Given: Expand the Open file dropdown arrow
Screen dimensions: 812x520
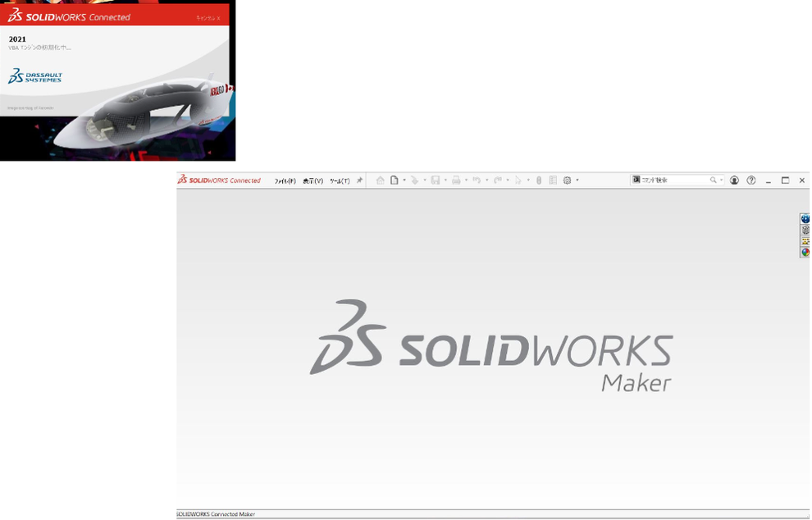Looking at the screenshot, I should pos(425,180).
